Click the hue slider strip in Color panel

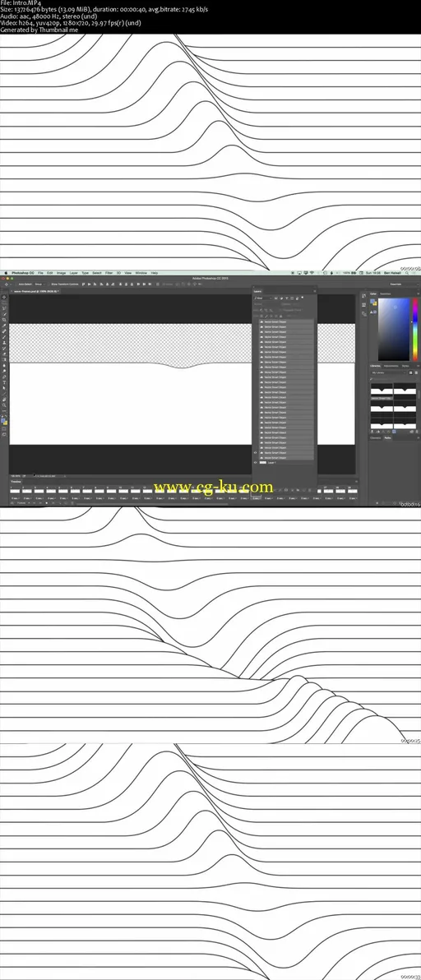(x=414, y=329)
